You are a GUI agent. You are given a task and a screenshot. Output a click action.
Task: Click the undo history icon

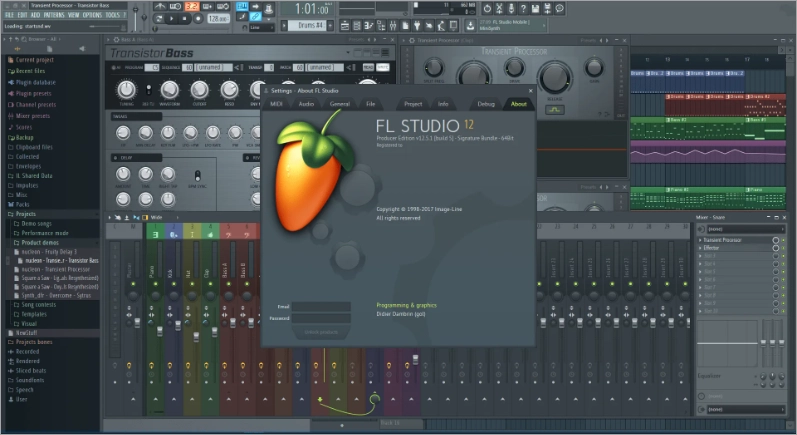(487, 9)
